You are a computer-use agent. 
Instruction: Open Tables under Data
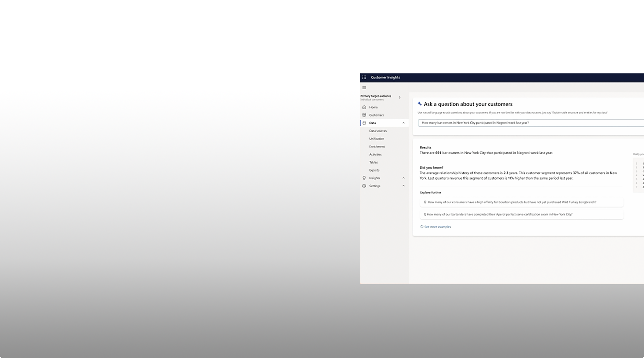tap(373, 162)
